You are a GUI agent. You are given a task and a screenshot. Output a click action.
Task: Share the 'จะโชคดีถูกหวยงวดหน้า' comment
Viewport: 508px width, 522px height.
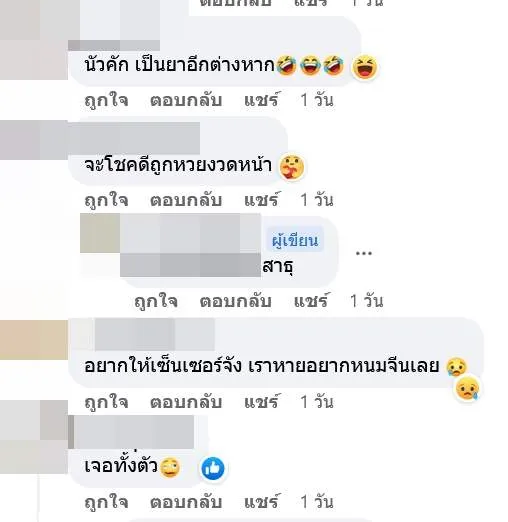pyautogui.click(x=261, y=200)
